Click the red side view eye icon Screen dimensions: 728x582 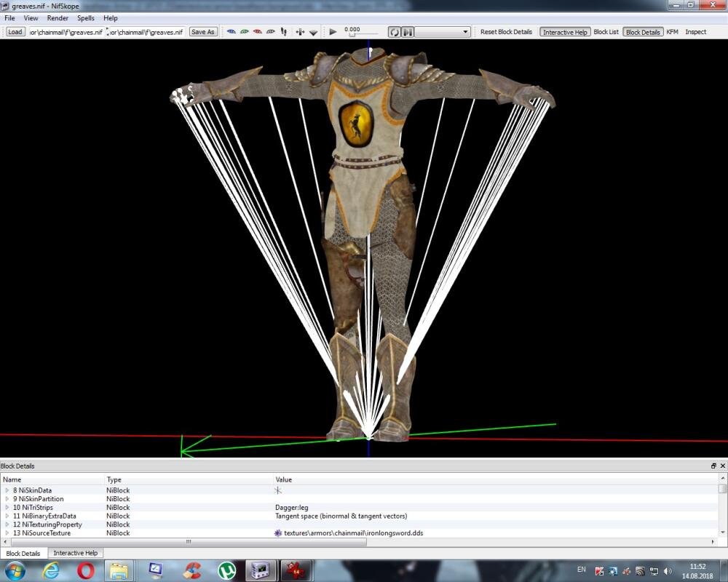257,32
